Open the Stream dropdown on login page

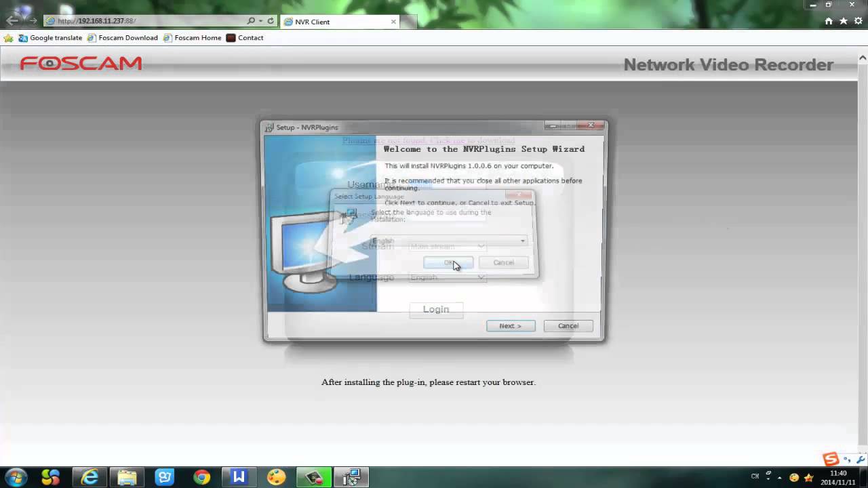(448, 246)
